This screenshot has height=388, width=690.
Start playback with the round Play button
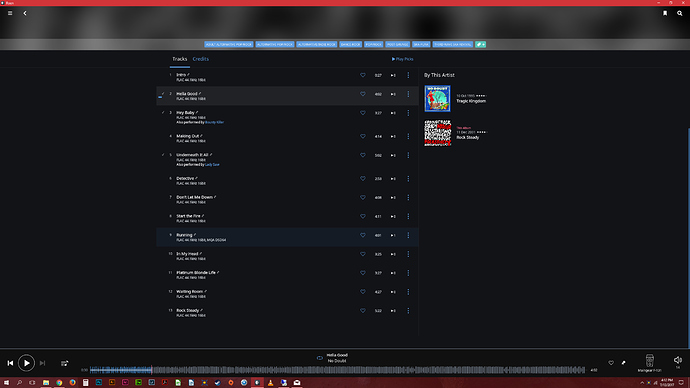[x=26, y=363]
